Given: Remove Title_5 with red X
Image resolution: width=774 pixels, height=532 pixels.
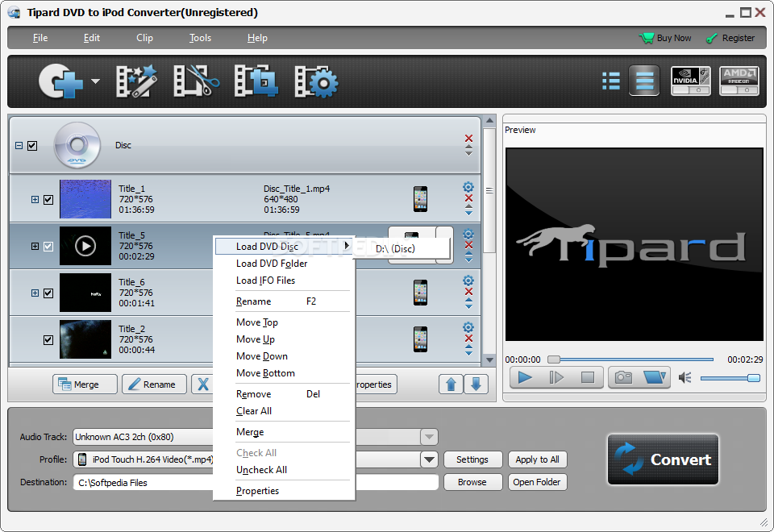Looking at the screenshot, I should coord(469,245).
